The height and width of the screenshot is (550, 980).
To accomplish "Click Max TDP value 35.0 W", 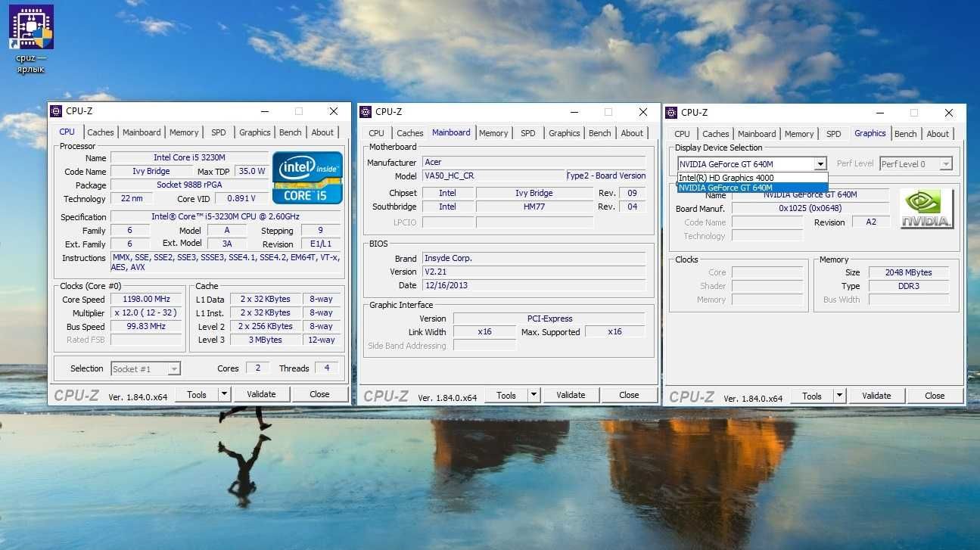I will pyautogui.click(x=252, y=171).
